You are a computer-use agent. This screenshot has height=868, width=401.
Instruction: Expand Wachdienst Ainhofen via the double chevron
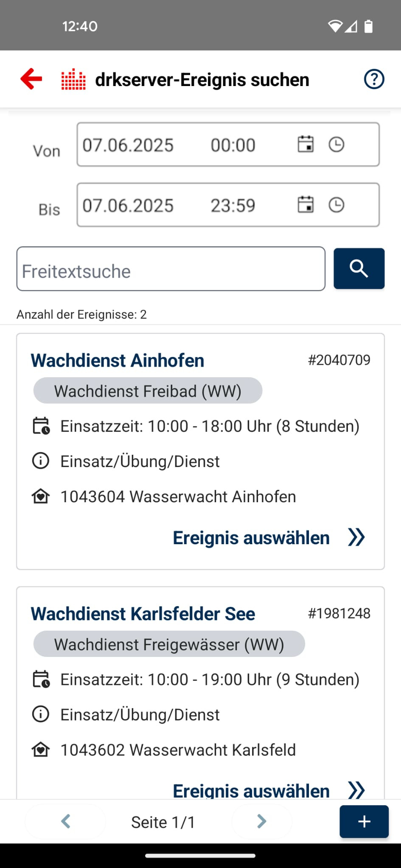click(x=356, y=537)
